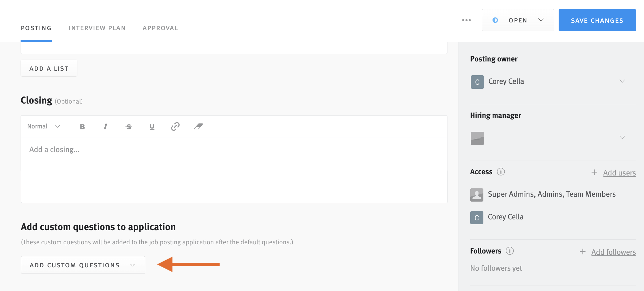View the Access info tooltip icon
Screen dimensions: 644x291
[x=501, y=172]
